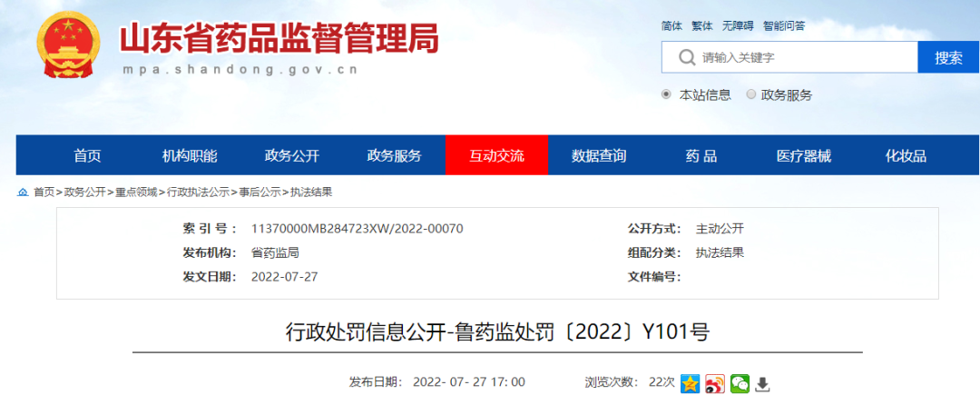
Task: Open the 互动交流 navigation tab
Action: [496, 155]
